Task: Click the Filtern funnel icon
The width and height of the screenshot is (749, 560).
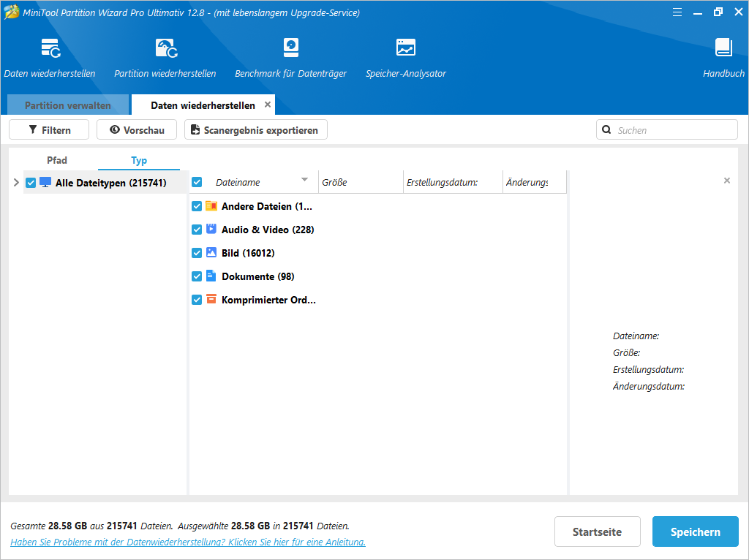Action: click(34, 129)
